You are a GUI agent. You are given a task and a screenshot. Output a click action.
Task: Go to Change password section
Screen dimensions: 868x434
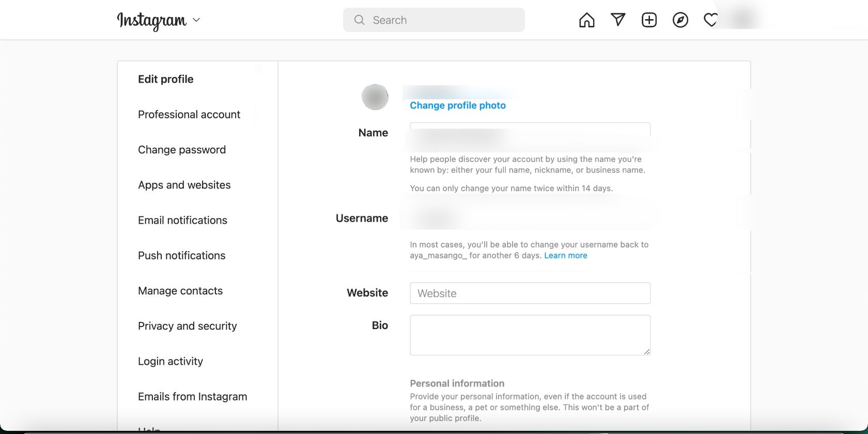point(181,150)
